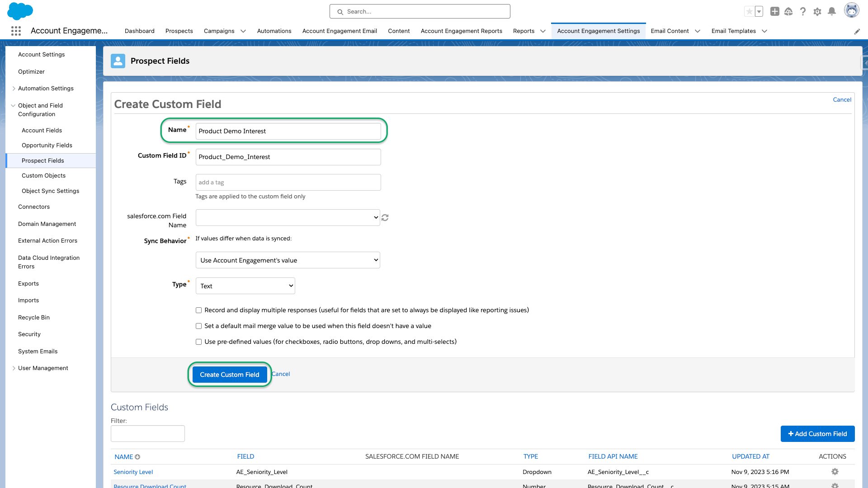
Task: Check Set a default mail merge value
Action: 198,326
